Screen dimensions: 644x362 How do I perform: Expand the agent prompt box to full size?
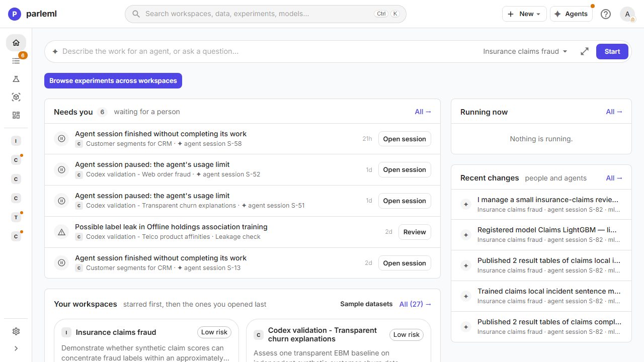click(585, 51)
